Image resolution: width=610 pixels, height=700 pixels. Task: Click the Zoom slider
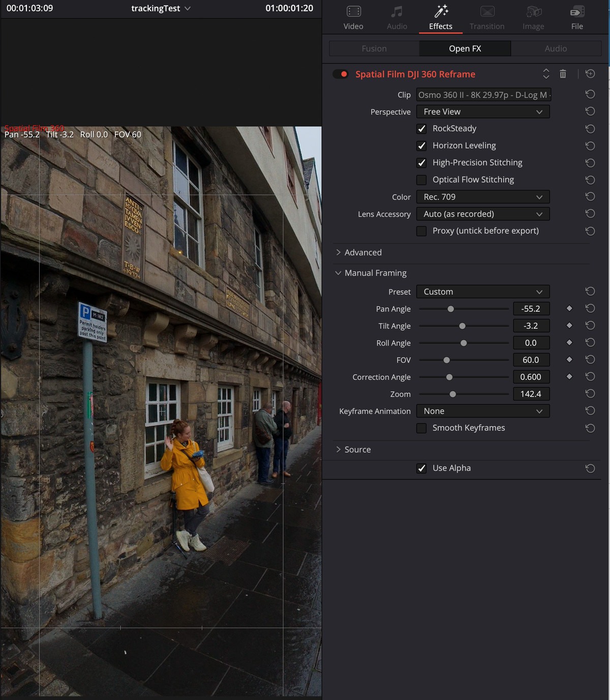(x=464, y=394)
